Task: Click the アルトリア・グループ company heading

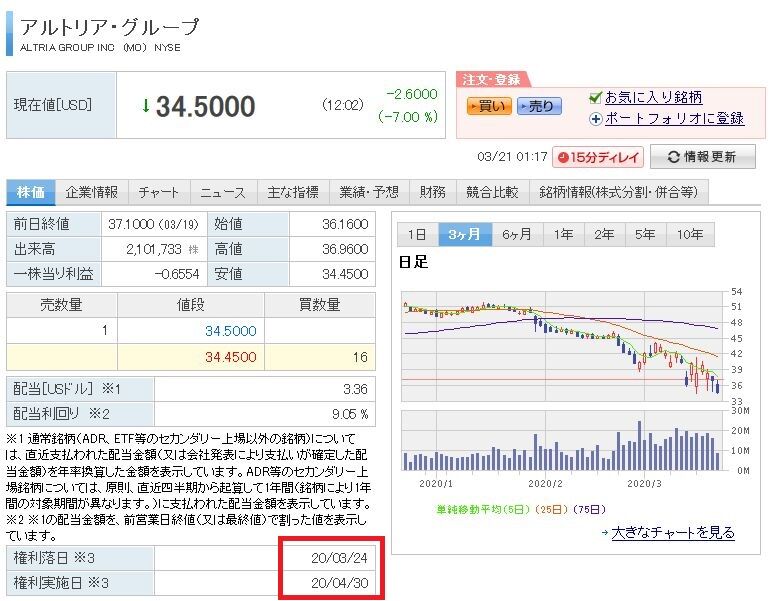Action: coord(109,27)
